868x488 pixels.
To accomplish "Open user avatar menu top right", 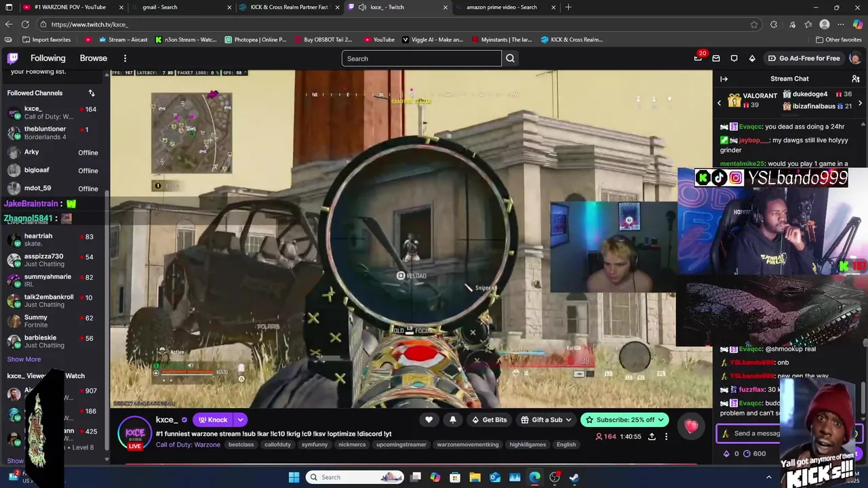I will point(854,58).
